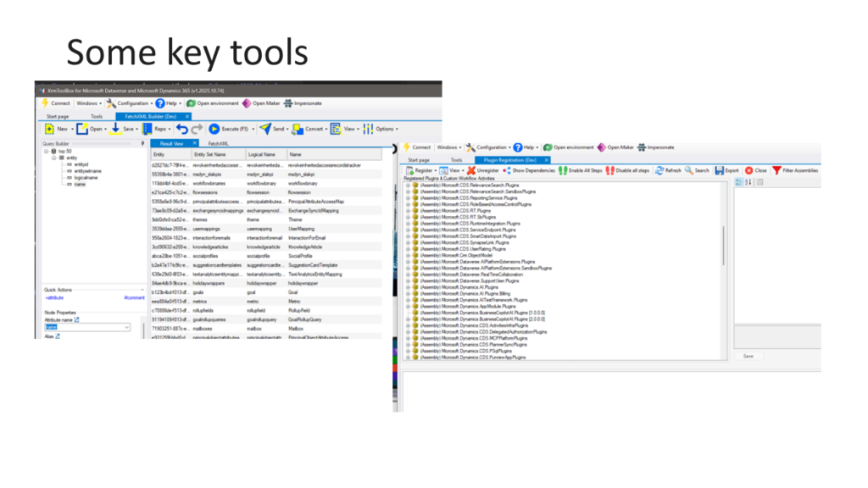Switch to the FetchXML tab
Image resolution: width=868 pixels, height=488 pixels.
click(218, 143)
